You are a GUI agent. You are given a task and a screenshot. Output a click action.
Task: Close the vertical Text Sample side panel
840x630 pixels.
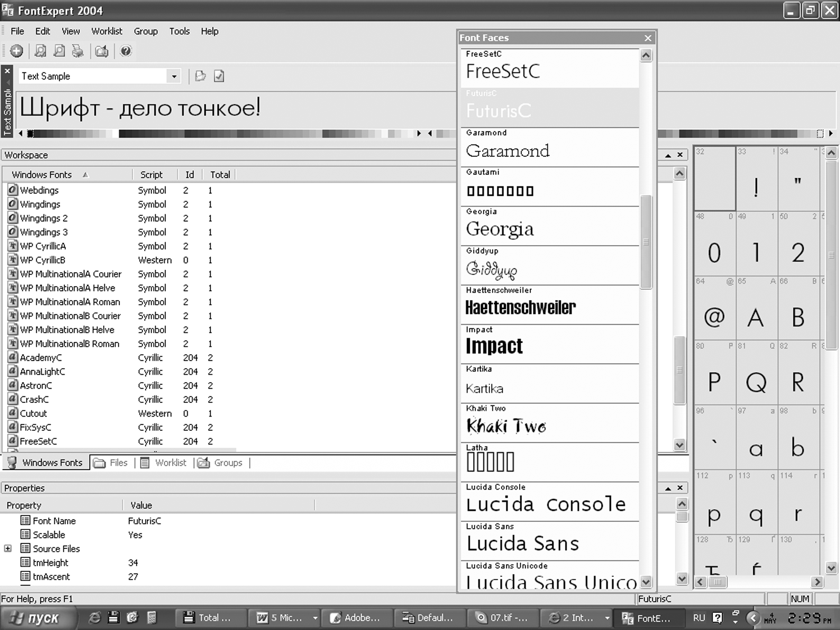pyautogui.click(x=7, y=71)
